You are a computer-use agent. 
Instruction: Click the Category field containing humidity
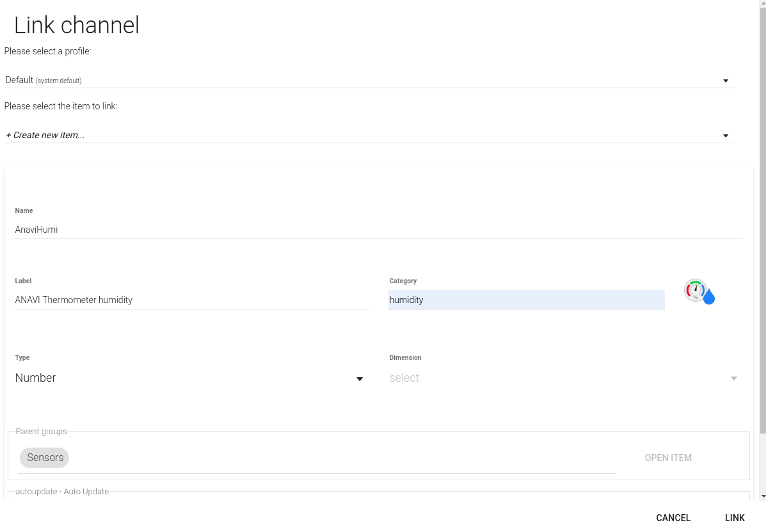[x=526, y=300]
